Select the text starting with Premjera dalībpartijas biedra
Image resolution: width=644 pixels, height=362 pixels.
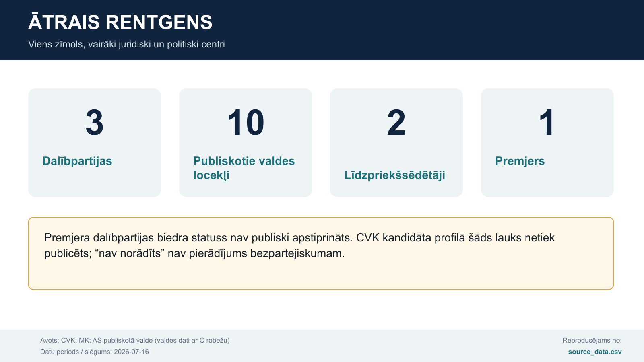coord(299,245)
